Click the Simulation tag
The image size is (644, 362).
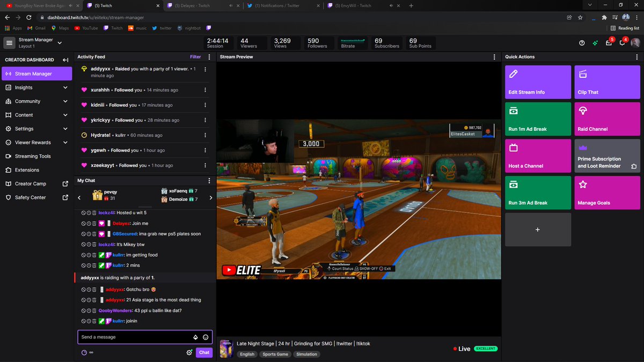[x=306, y=354]
